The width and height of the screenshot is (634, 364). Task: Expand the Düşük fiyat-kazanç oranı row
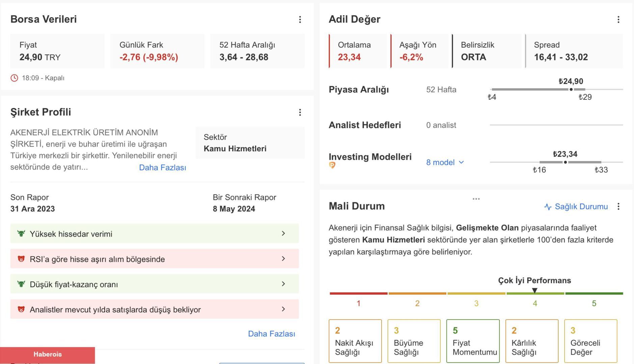click(x=283, y=284)
